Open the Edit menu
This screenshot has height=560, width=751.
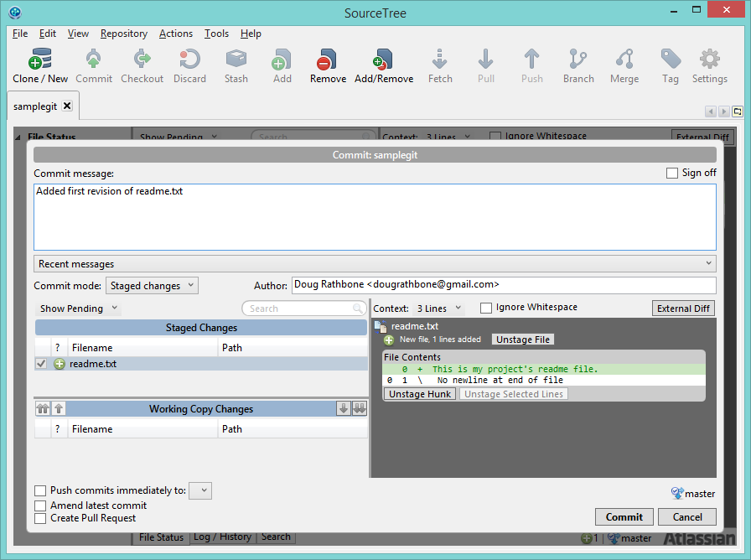48,34
